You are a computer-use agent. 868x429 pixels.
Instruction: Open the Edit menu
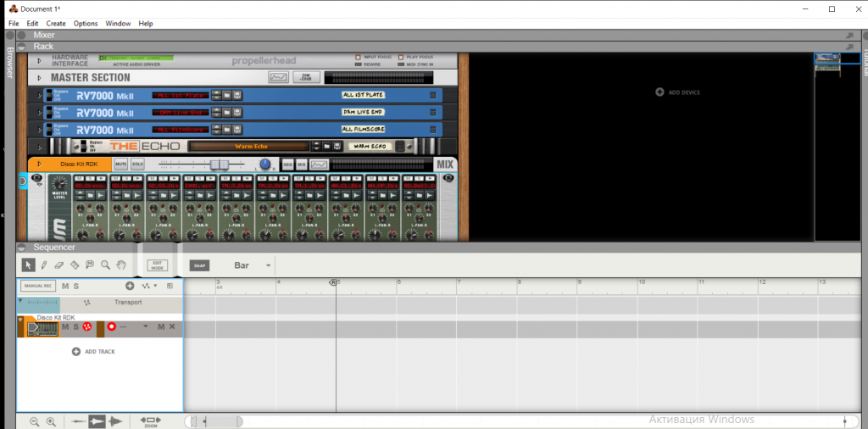33,23
